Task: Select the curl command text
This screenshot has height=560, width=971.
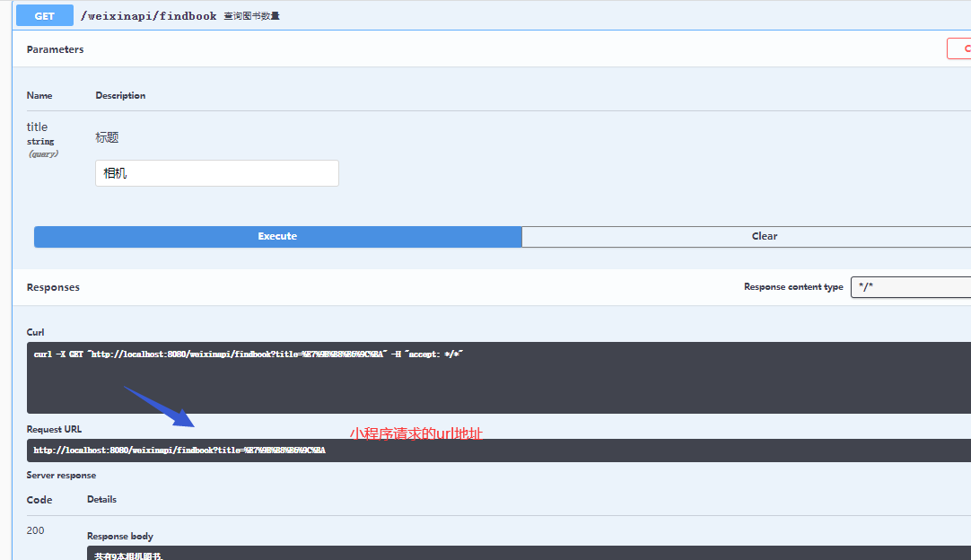Action: click(x=249, y=354)
